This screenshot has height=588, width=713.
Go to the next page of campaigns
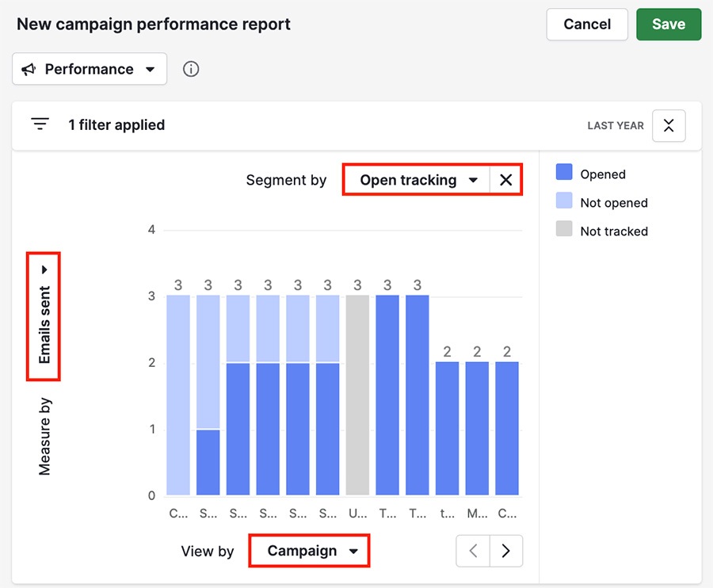(x=506, y=551)
